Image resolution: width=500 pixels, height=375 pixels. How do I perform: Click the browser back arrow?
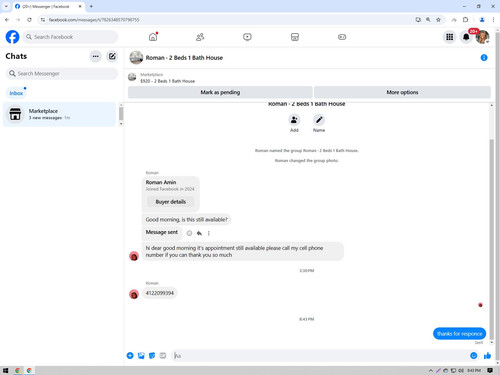(x=7, y=20)
